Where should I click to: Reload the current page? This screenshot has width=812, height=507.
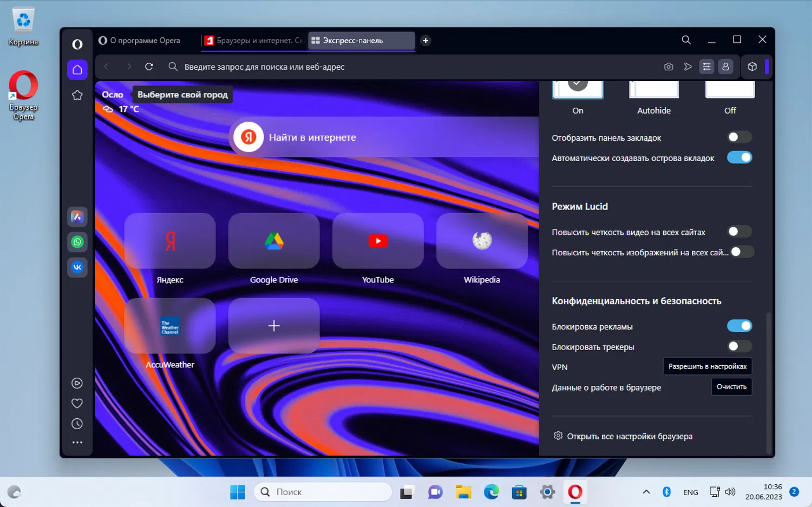(x=149, y=67)
